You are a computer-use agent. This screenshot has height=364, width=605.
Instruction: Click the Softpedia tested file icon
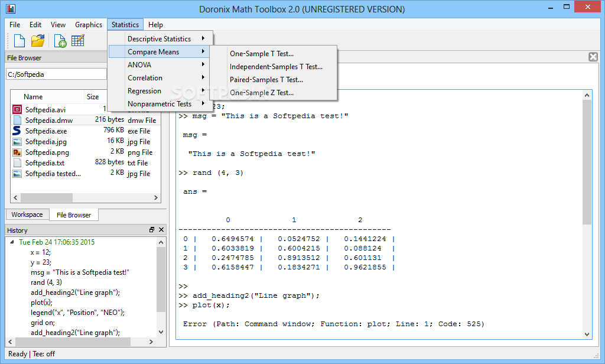coord(17,173)
